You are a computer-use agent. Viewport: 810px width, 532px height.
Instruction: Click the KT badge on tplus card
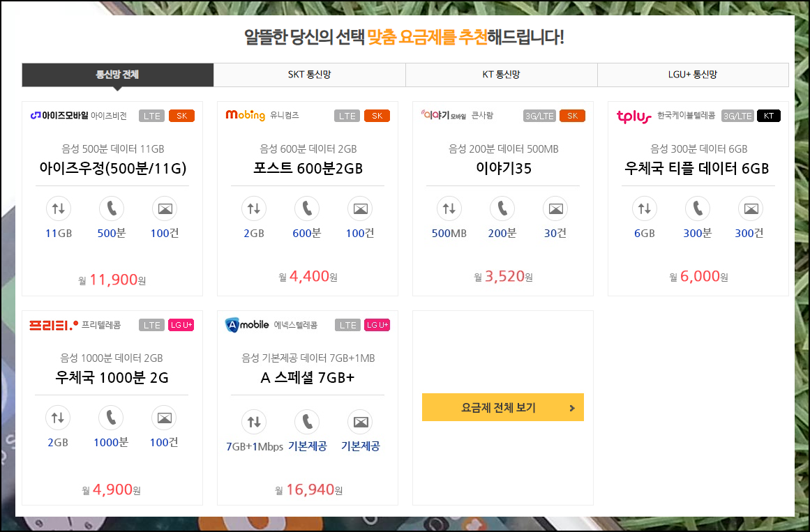(769, 116)
